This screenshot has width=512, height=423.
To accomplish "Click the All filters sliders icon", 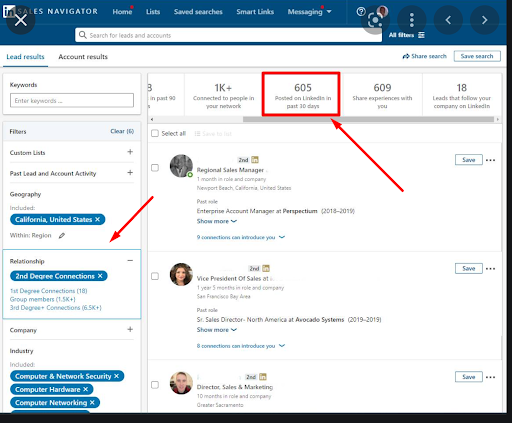I will coord(421,35).
